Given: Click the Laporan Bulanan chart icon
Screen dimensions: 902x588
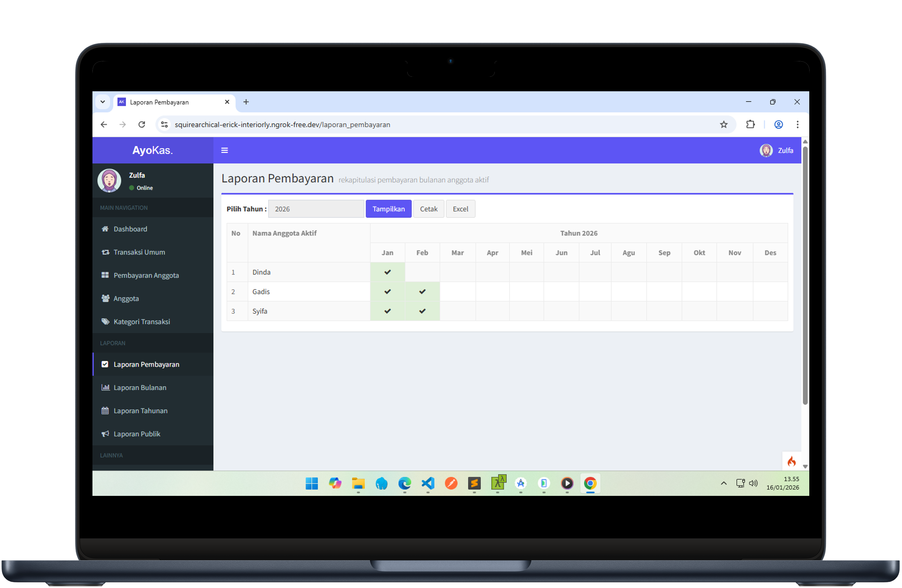Looking at the screenshot, I should [x=105, y=387].
